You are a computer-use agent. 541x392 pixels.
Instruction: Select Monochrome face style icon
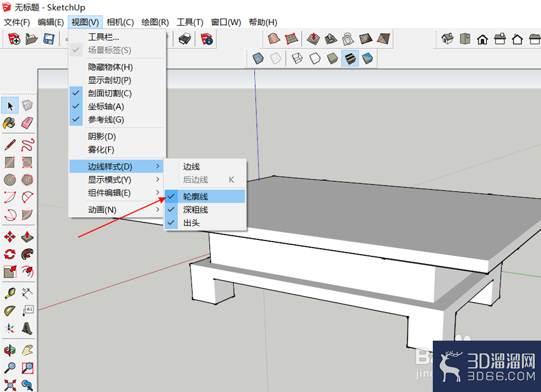pos(367,58)
